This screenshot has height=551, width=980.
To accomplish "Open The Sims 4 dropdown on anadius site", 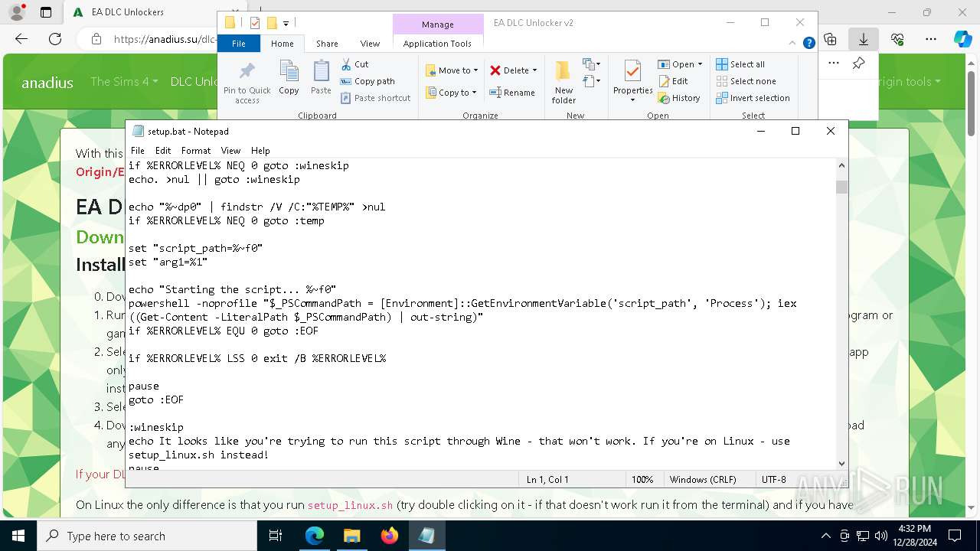I will pyautogui.click(x=124, y=81).
